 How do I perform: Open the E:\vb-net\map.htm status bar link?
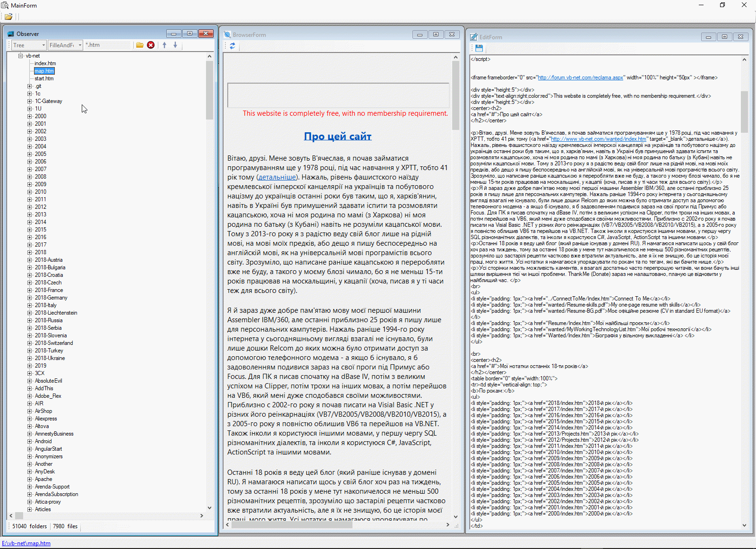[x=26, y=543]
